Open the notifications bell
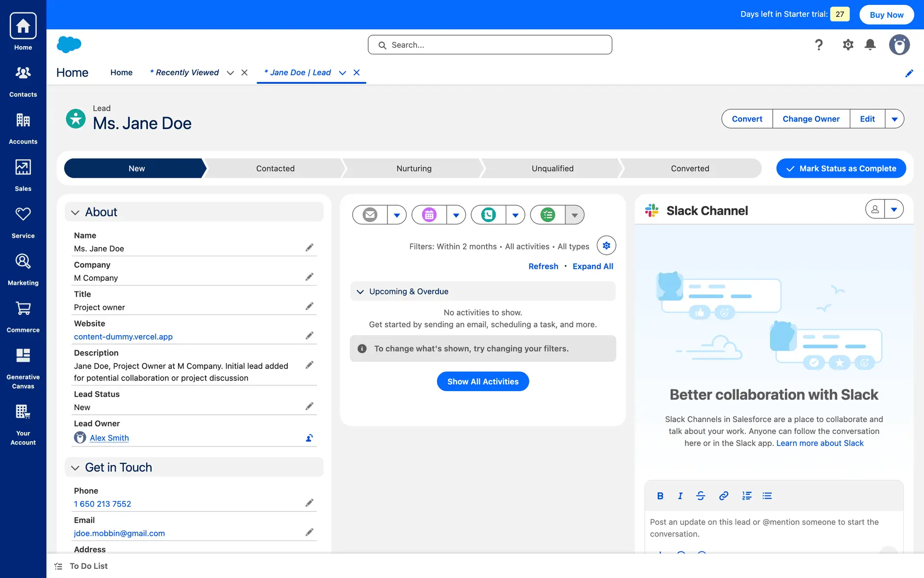This screenshot has height=578, width=924. [870, 45]
